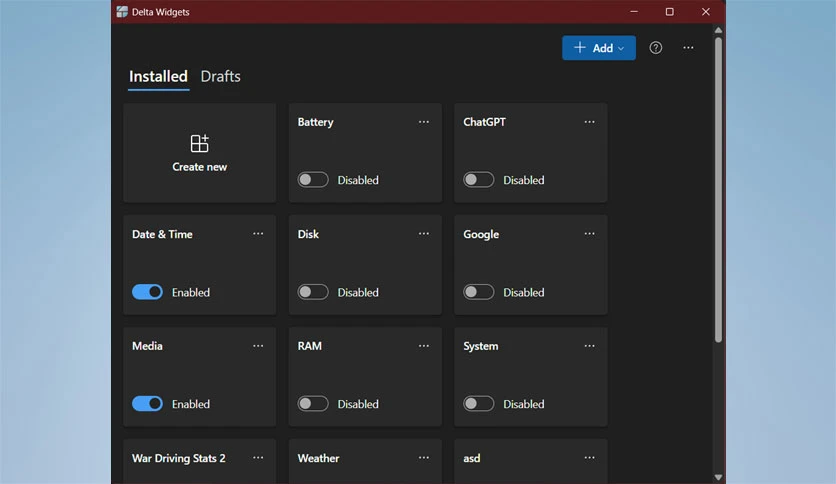Minimize the Delta Widgets window

pos(634,12)
